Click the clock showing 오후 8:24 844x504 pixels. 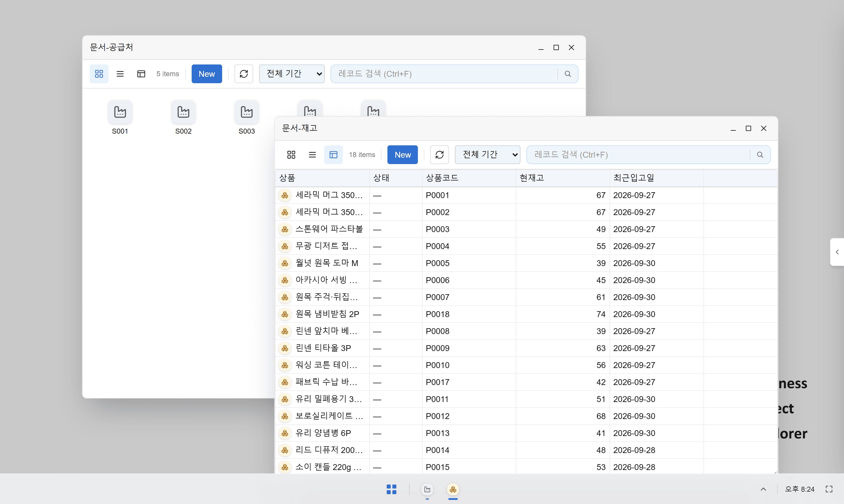(x=799, y=489)
